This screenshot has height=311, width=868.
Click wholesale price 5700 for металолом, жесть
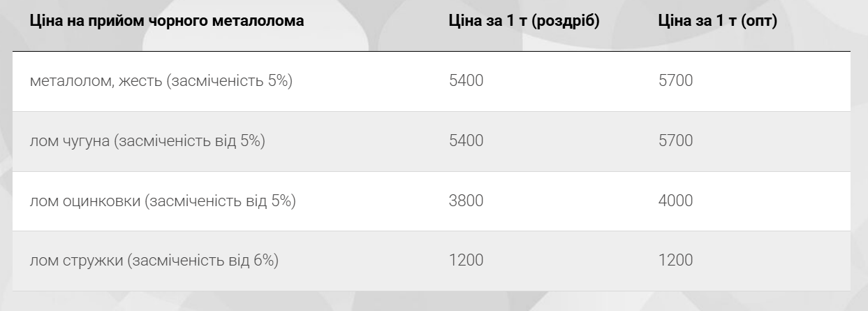[x=675, y=81]
